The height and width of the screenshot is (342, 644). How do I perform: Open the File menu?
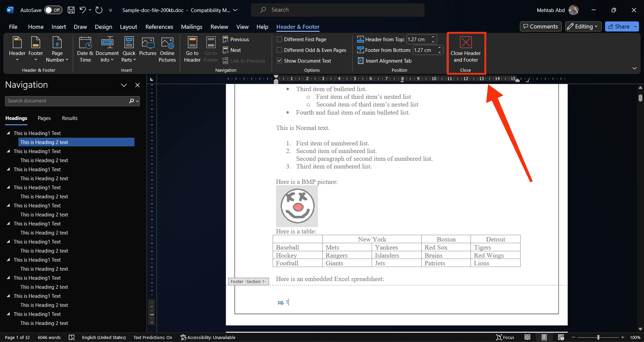[x=13, y=27]
